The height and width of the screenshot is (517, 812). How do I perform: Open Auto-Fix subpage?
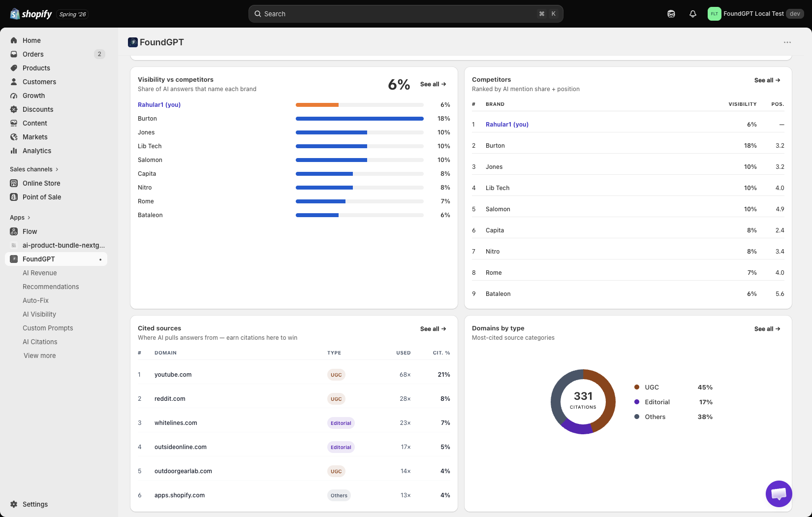[35, 300]
